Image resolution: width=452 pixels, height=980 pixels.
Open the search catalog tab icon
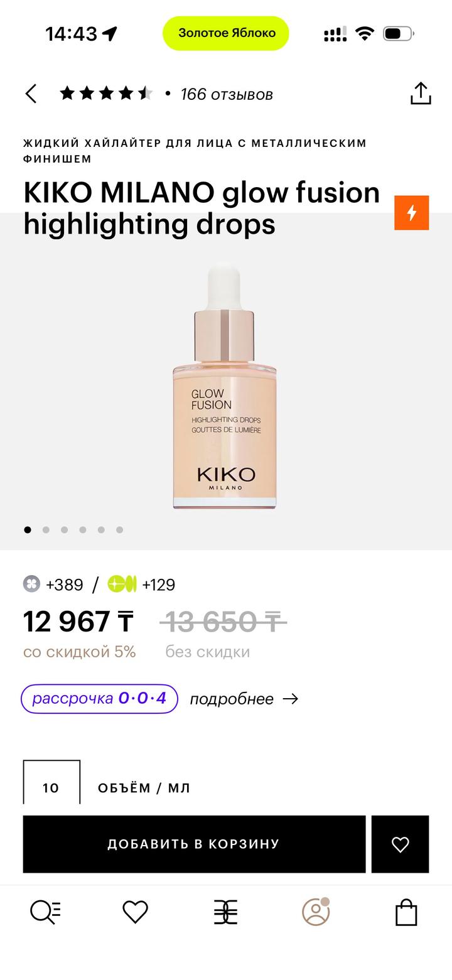pos(46,912)
